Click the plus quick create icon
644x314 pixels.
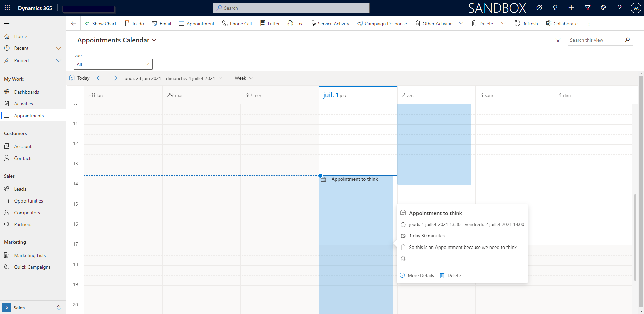pos(571,8)
